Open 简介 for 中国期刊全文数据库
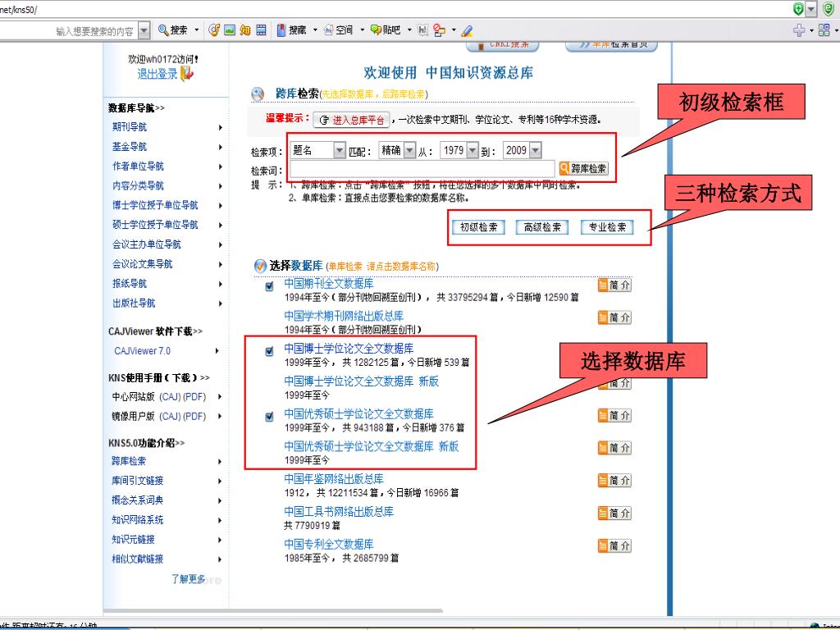 coord(614,285)
